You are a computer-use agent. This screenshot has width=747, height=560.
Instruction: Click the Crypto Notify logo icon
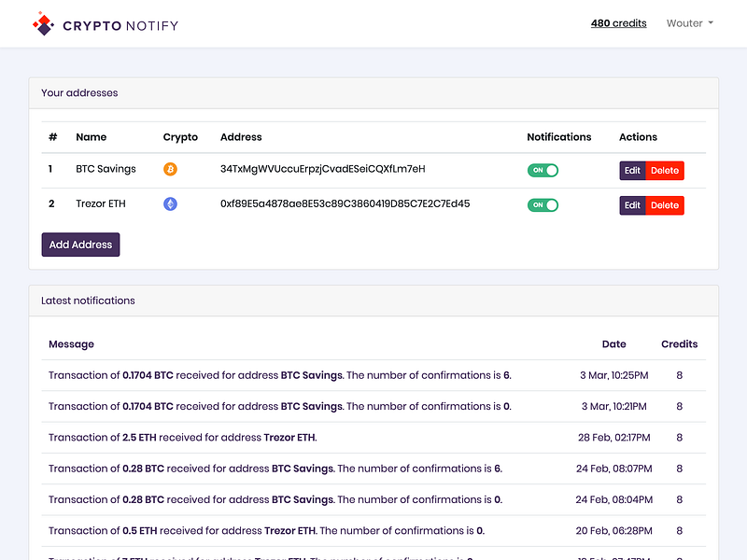click(x=43, y=24)
